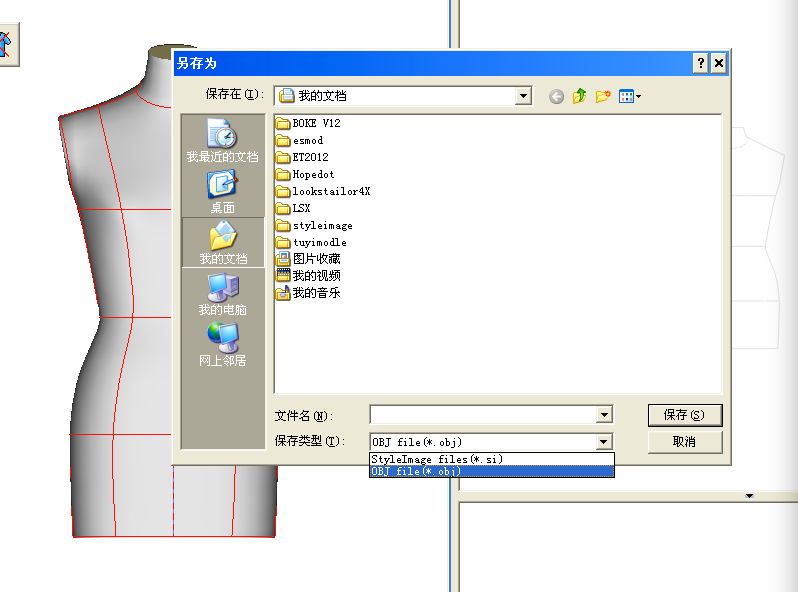Click into the 文件名 input field
Image resolution: width=798 pixels, height=592 pixels.
coord(483,415)
